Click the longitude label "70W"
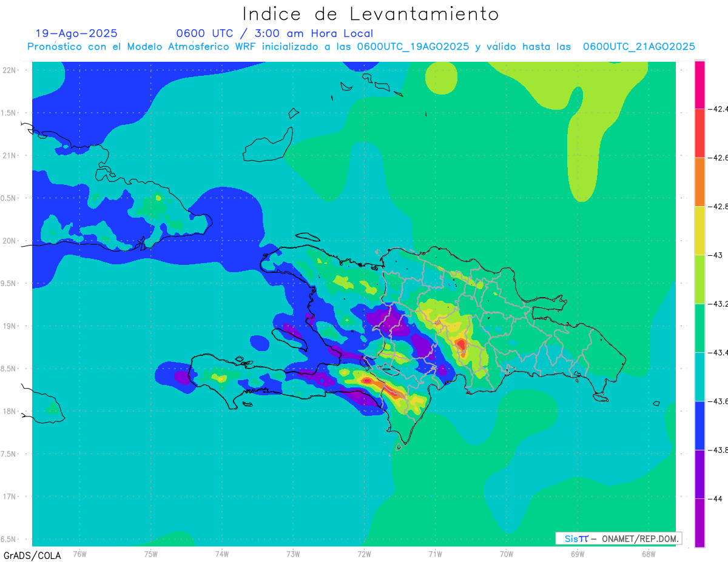Viewport: 728px width, 562px height. [507, 554]
